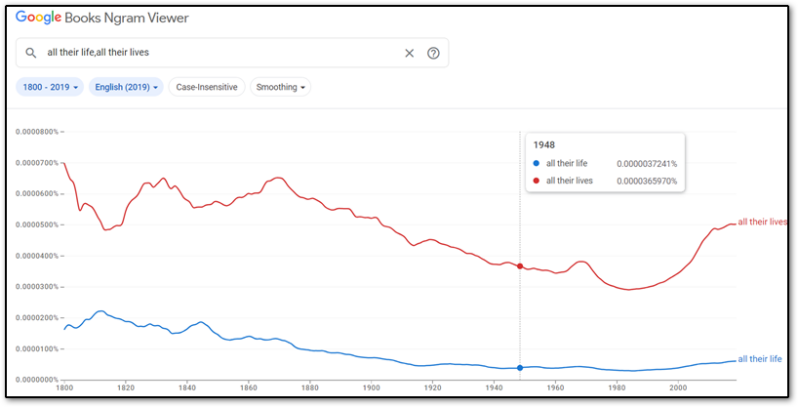Screen dimensions: 798x407
Task: Click the blue 'all their life' line label
Action: point(759,359)
